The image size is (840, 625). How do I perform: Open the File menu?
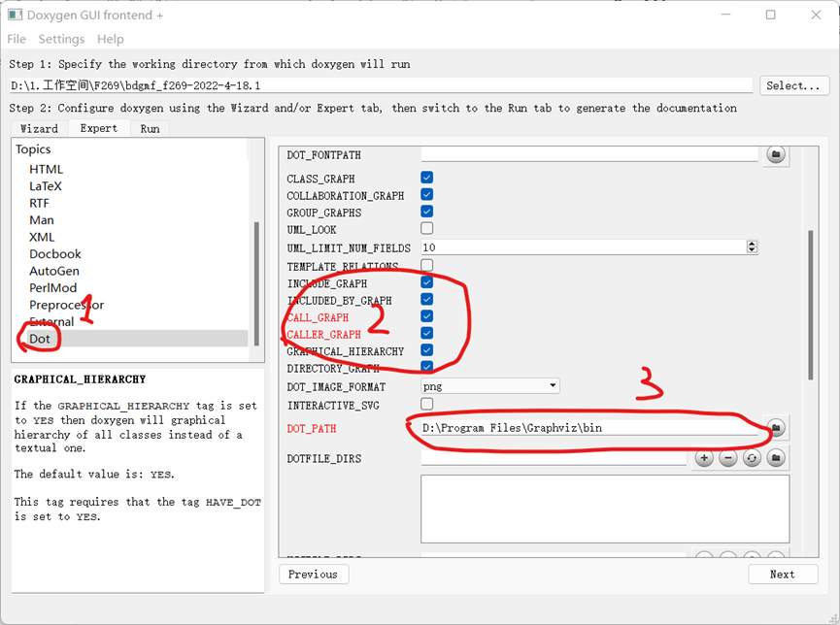point(17,39)
